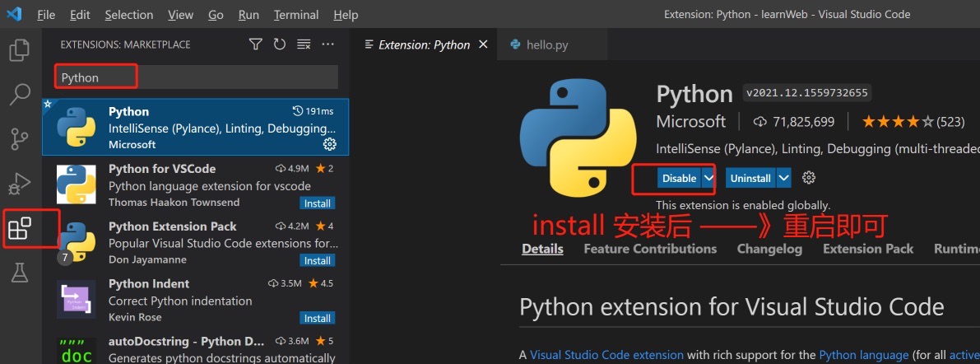Close the Extension: Python tab

click(482, 44)
